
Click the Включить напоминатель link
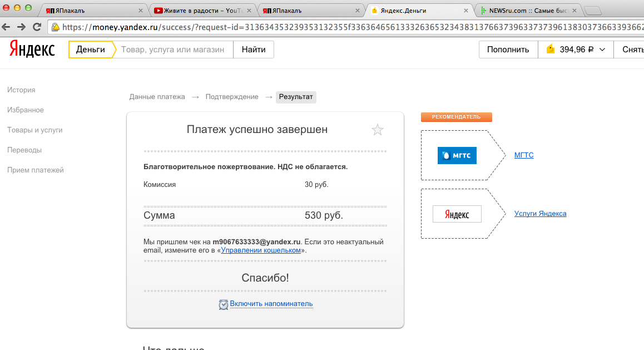[x=271, y=304]
